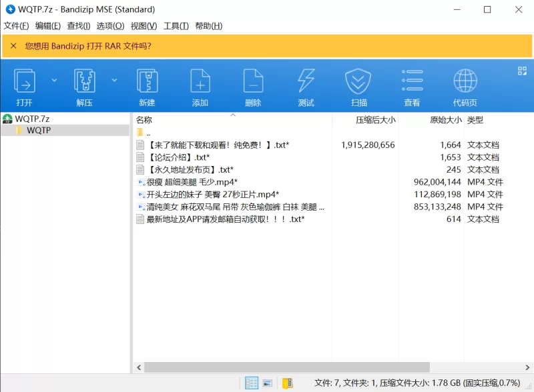Open the 查找(I) menu
This screenshot has width=534, height=392.
[x=79, y=26]
